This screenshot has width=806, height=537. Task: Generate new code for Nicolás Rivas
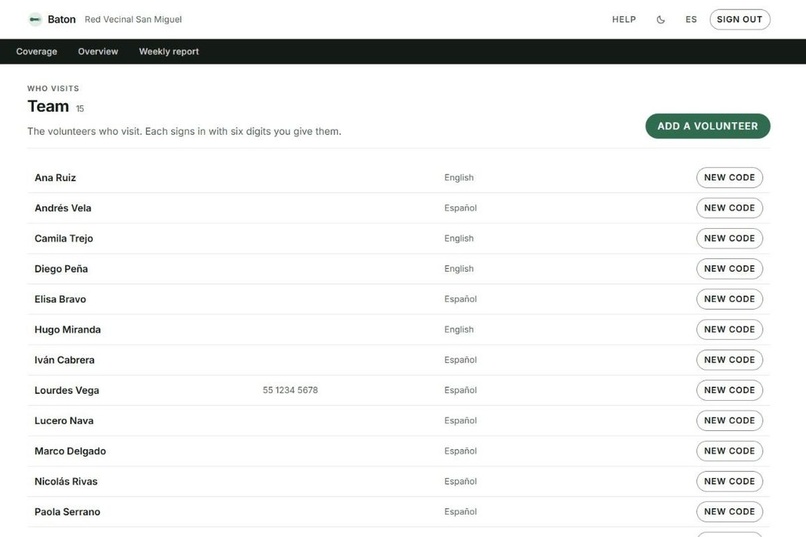[729, 480]
